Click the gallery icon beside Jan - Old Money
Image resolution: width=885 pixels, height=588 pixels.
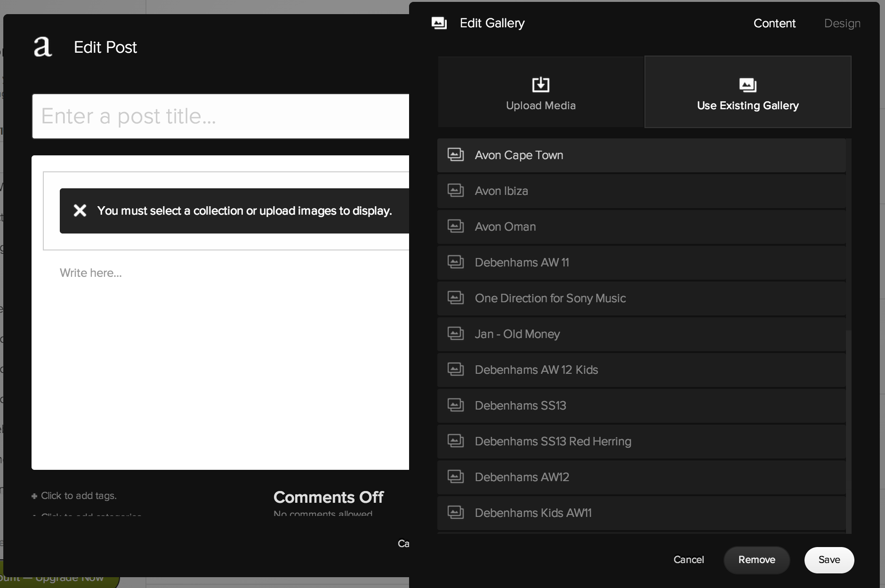(455, 334)
